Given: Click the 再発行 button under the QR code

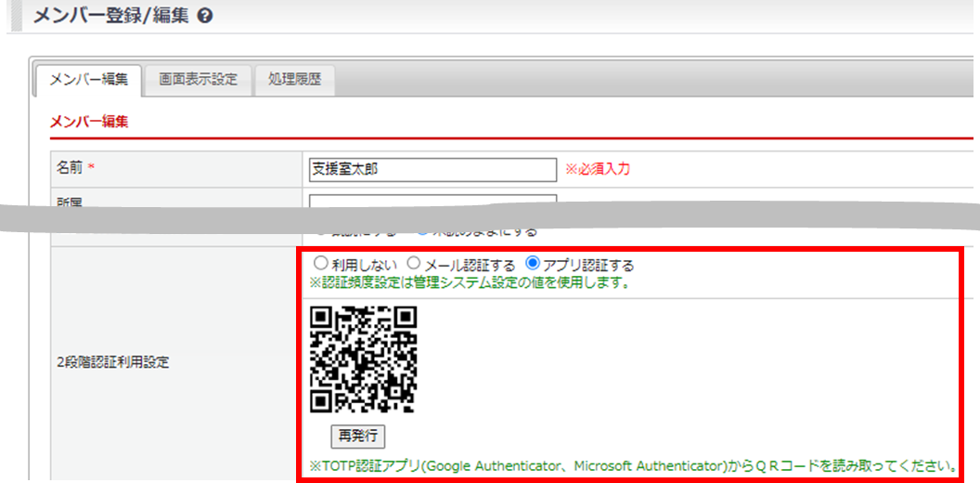Looking at the screenshot, I should pos(358,437).
